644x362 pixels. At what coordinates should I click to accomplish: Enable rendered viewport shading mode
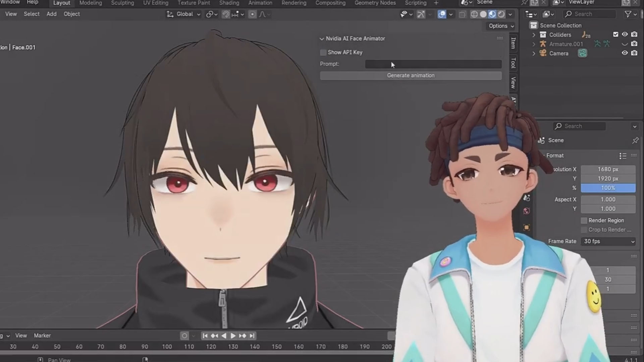point(501,14)
